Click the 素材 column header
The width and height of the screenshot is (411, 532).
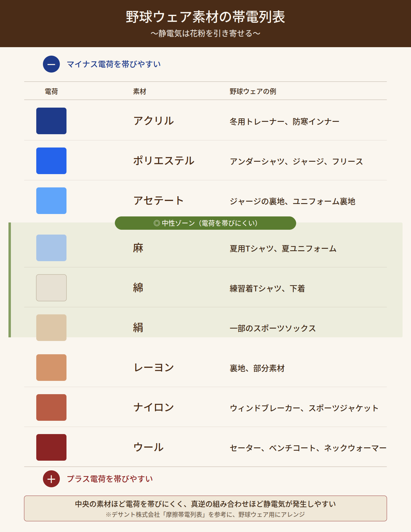pyautogui.click(x=140, y=91)
